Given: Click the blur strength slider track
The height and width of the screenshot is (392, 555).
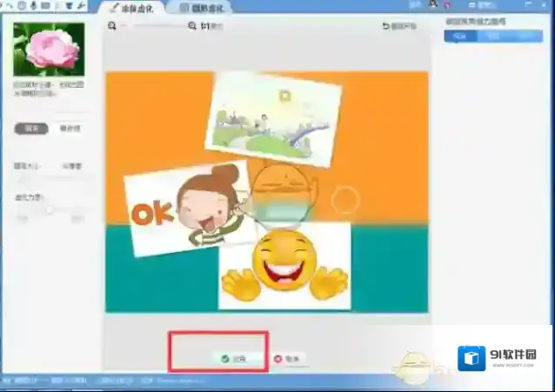Looking at the screenshot, I should (50, 209).
